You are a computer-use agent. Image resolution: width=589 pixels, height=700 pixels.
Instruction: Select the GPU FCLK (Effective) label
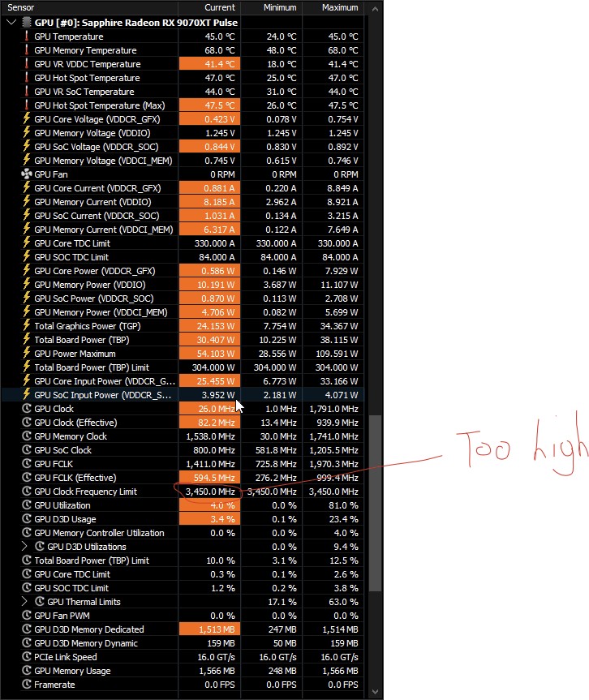point(75,478)
